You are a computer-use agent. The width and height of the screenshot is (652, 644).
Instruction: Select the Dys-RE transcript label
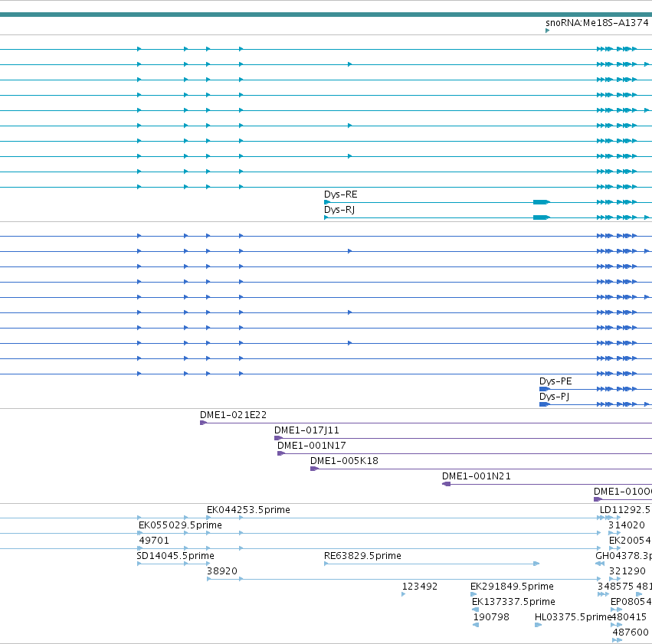point(340,195)
